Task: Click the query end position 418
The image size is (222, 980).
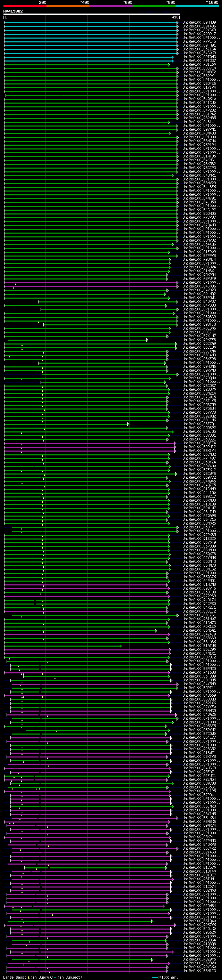Action: point(175,17)
